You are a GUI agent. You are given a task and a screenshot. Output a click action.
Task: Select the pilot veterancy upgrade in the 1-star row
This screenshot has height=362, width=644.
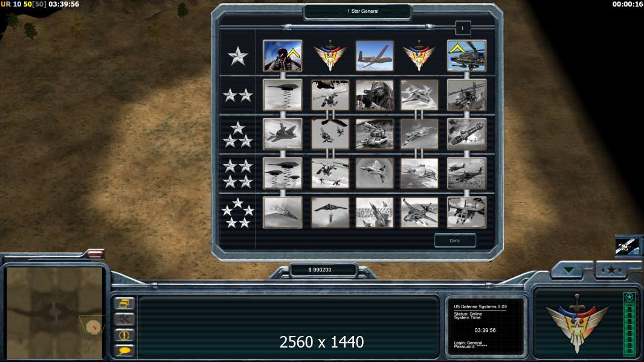click(x=283, y=56)
